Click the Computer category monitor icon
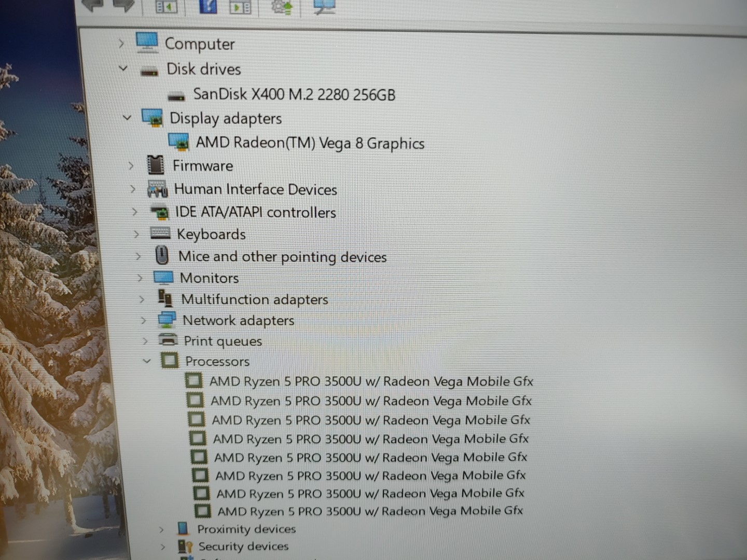 [x=147, y=42]
